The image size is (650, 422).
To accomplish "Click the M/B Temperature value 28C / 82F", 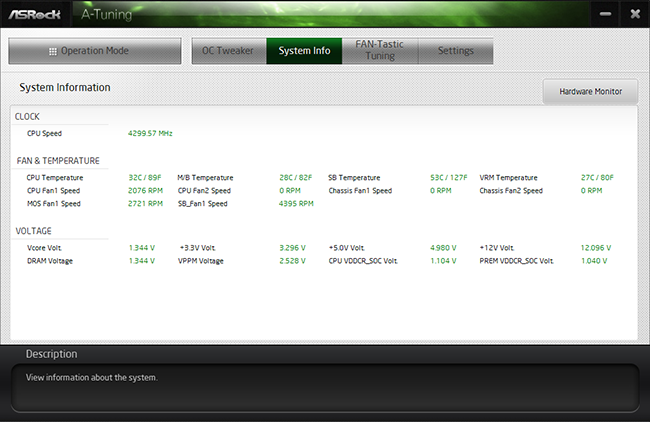I will click(296, 177).
